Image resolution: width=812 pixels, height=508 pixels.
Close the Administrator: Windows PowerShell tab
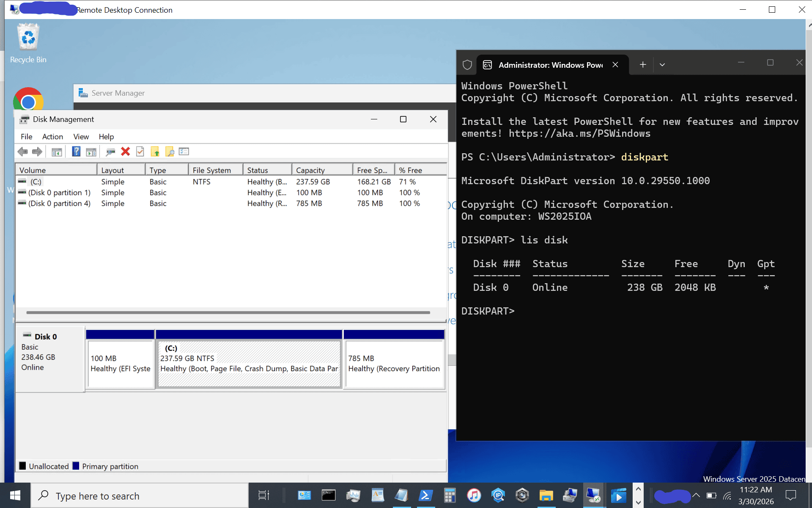point(615,65)
